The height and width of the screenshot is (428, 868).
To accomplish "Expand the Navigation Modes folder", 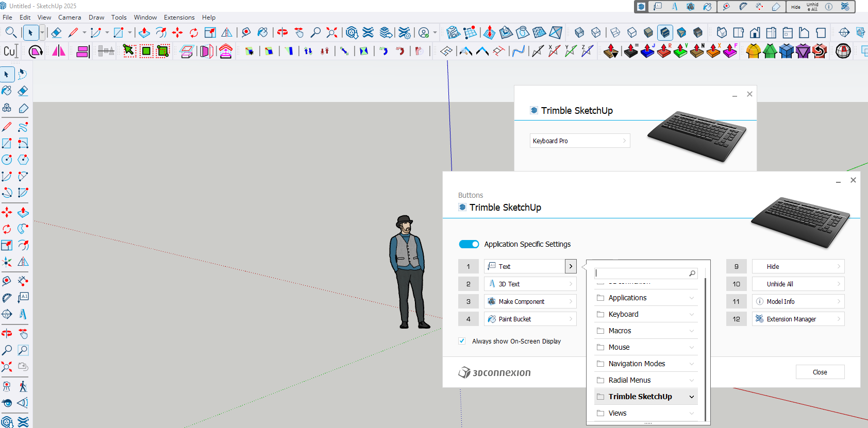I will coord(646,364).
